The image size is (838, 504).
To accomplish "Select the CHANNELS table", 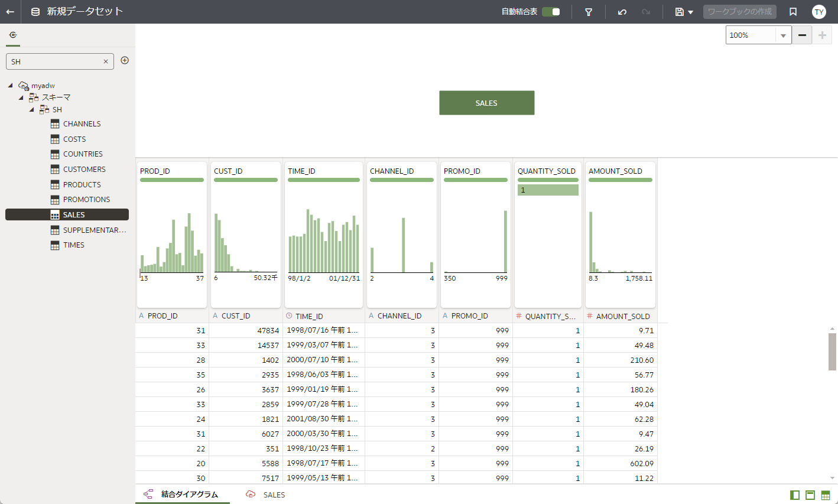I will click(82, 124).
